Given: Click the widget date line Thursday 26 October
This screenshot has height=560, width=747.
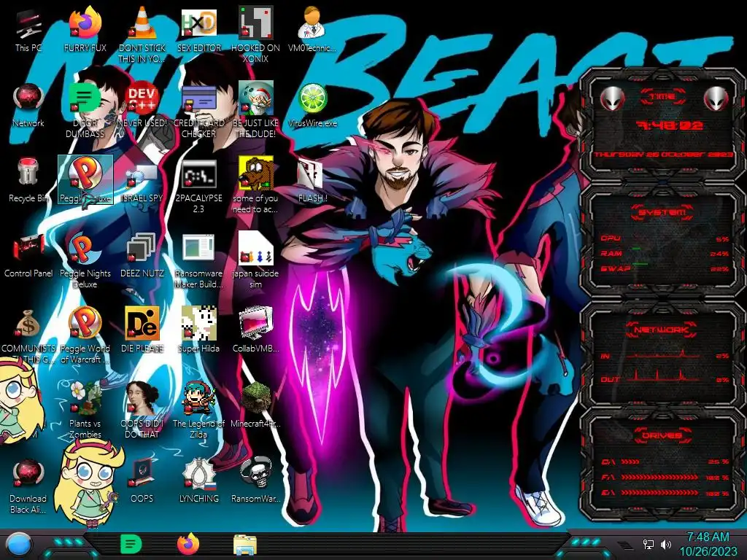Looking at the screenshot, I should coord(663,155).
